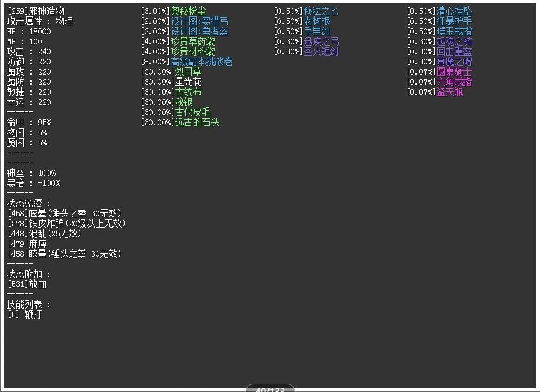The height and width of the screenshot is (392, 540).
Task: Select the 圆桌骑士 rare drop
Action: point(454,71)
